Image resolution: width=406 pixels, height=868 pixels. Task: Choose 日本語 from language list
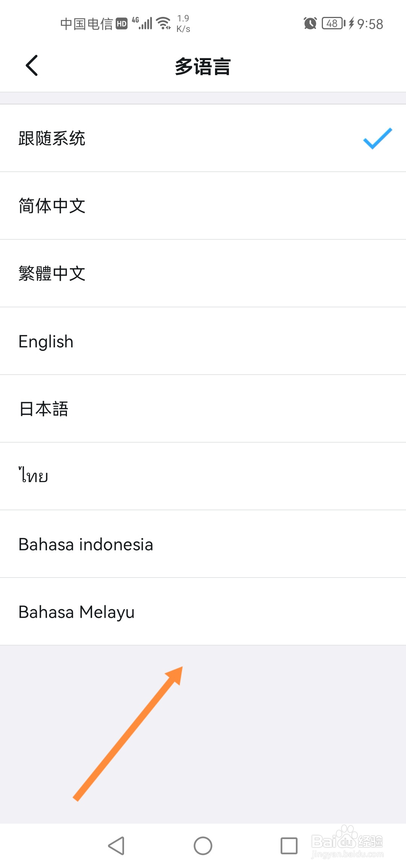tap(44, 409)
